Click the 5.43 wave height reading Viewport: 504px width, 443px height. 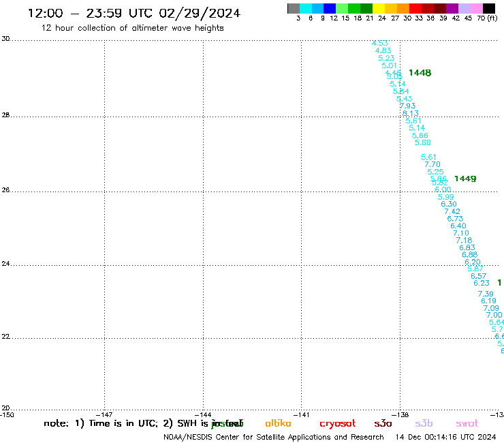[404, 99]
